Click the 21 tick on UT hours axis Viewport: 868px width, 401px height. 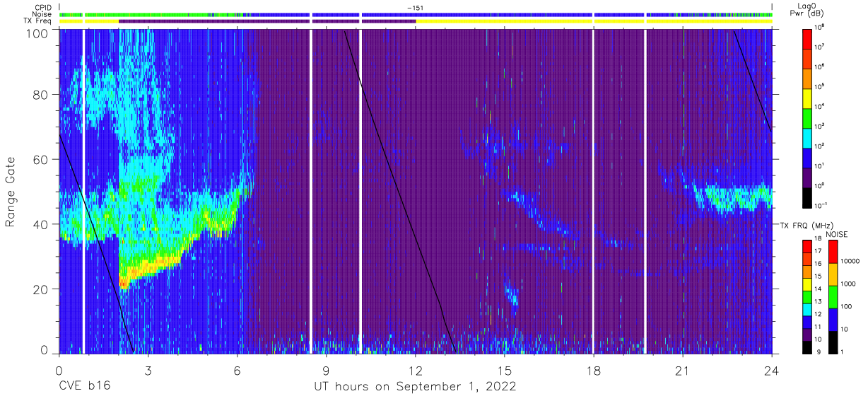point(683,369)
